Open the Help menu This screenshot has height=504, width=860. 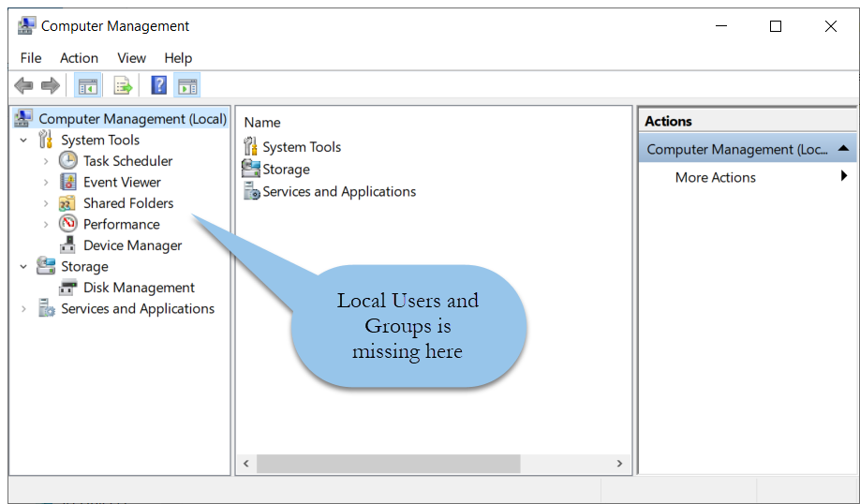tap(178, 57)
